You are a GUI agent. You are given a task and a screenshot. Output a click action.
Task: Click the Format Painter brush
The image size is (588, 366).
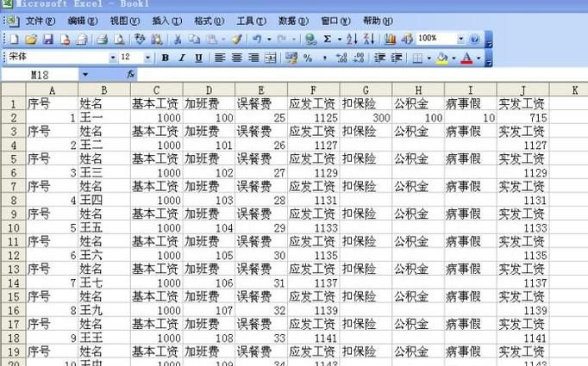pyautogui.click(x=237, y=39)
